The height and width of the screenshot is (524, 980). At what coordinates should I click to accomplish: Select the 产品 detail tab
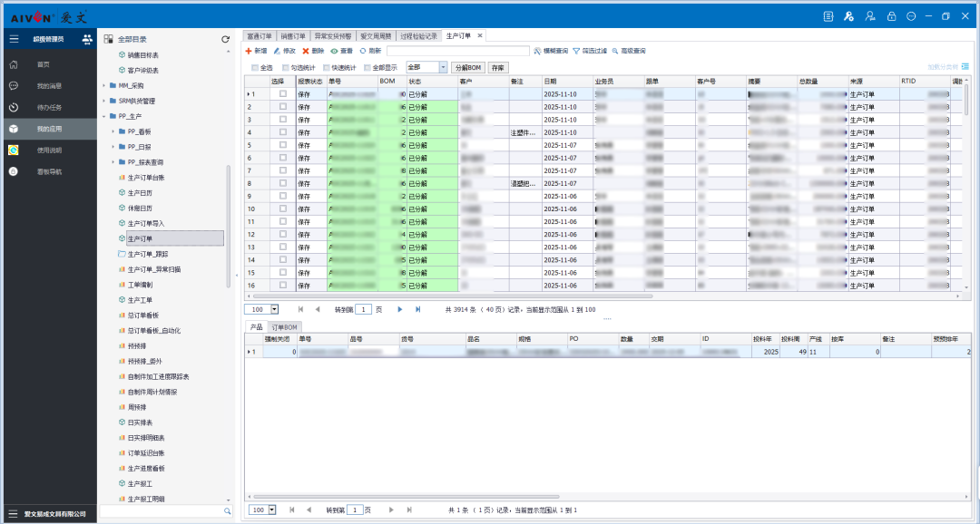point(256,327)
